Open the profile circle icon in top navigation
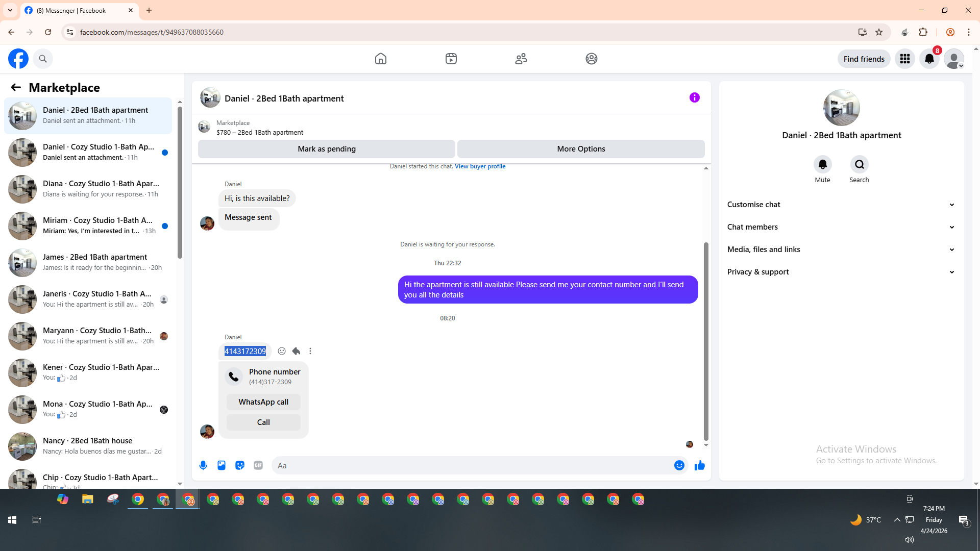Viewport: 980px width, 551px height. (592, 59)
